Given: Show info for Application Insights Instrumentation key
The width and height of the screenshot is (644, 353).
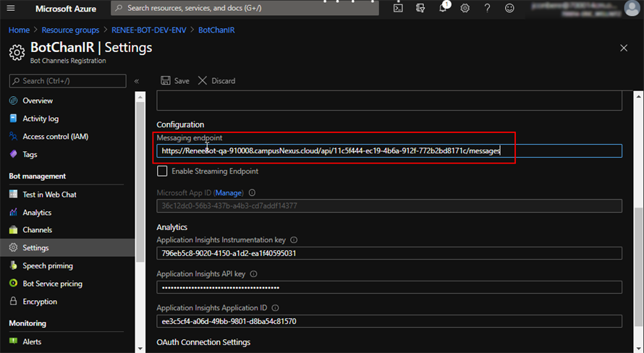Looking at the screenshot, I should (x=294, y=239).
